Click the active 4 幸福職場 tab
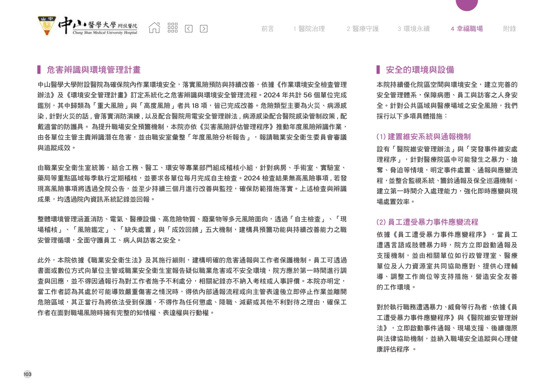The height and width of the screenshot is (392, 555). [467, 29]
